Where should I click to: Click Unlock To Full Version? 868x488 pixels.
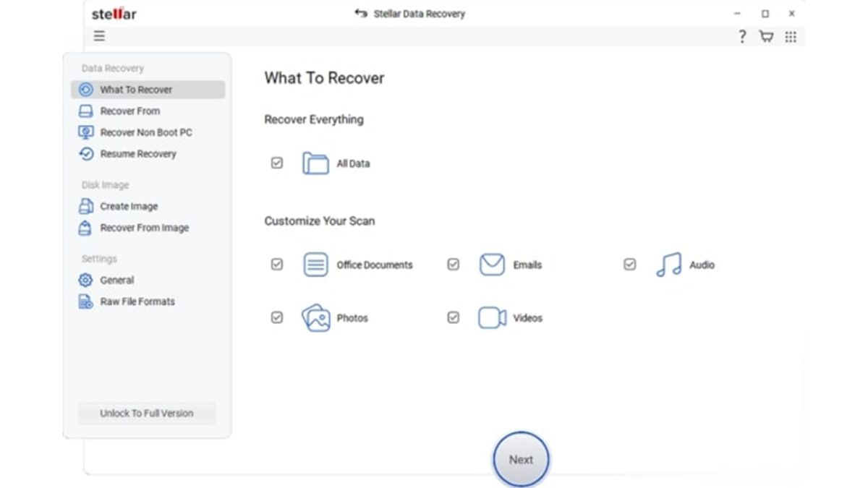tap(146, 413)
